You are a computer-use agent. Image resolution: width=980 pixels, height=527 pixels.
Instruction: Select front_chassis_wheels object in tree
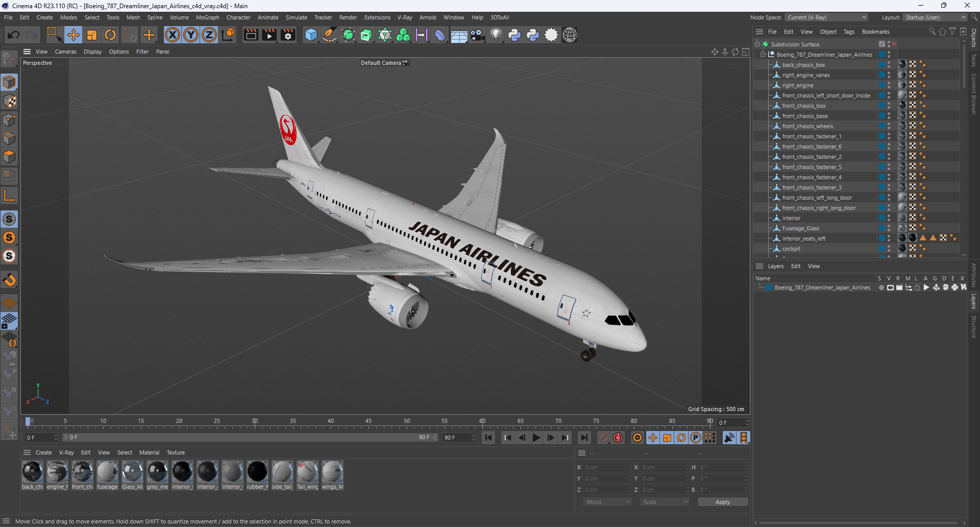pyautogui.click(x=807, y=126)
